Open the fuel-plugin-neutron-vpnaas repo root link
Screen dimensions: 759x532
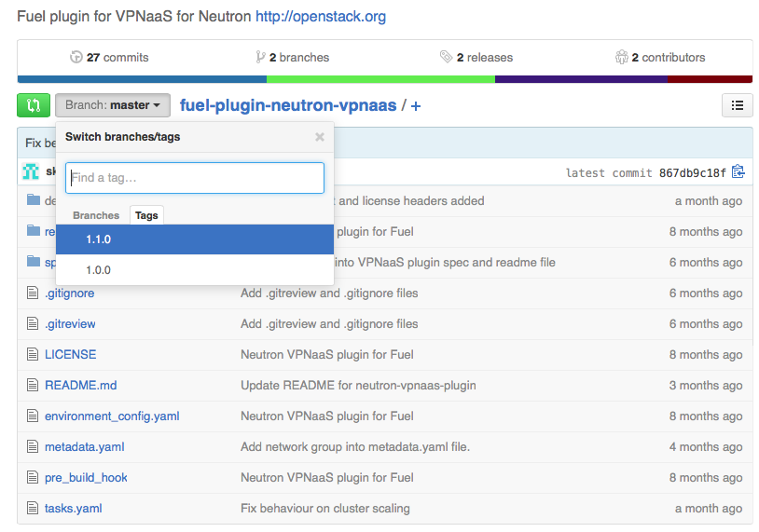pyautogui.click(x=288, y=106)
